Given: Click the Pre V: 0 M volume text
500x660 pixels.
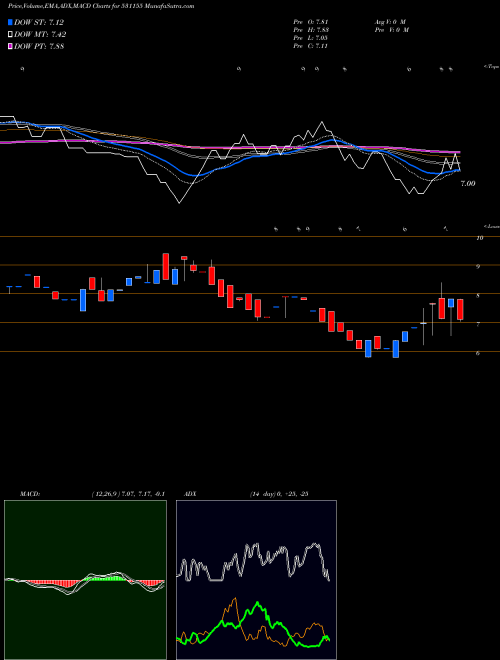Looking at the screenshot, I should [x=391, y=30].
